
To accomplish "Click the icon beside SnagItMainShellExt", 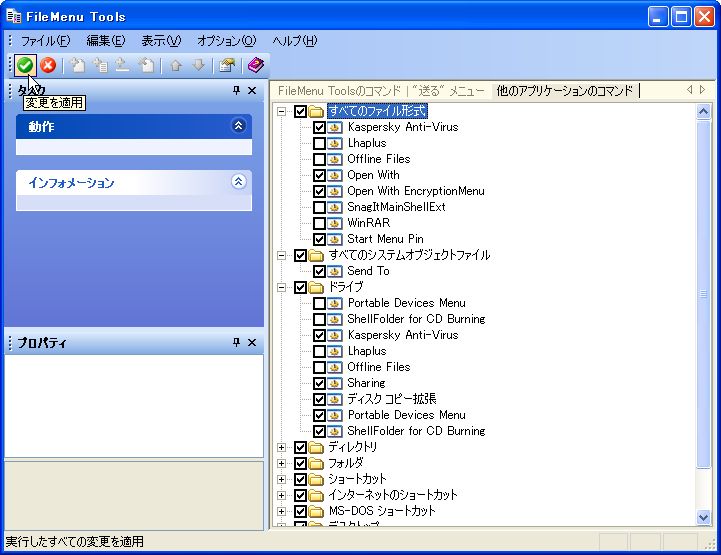I will [335, 207].
